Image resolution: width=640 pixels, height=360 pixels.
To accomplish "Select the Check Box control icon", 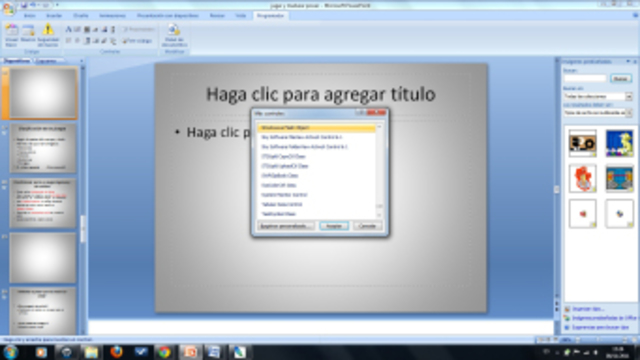I will [69, 41].
